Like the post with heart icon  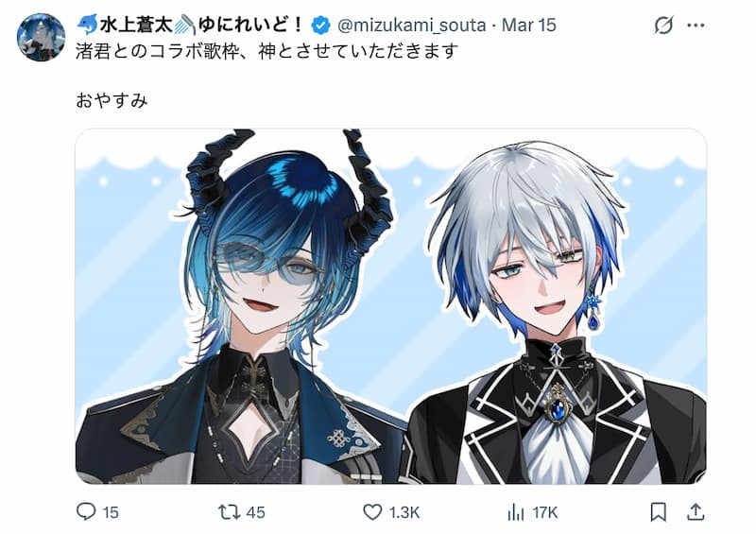[x=372, y=512]
